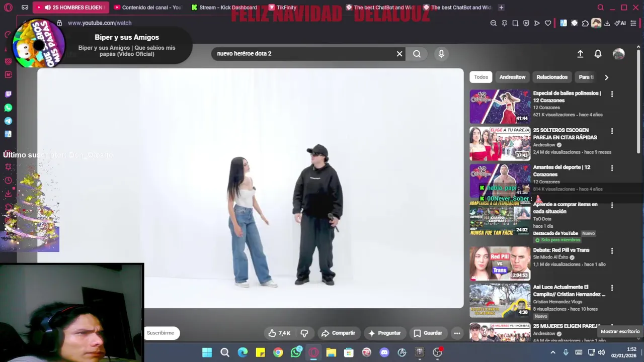Start voice search with microphone
The image size is (644, 362).
coord(441,54)
